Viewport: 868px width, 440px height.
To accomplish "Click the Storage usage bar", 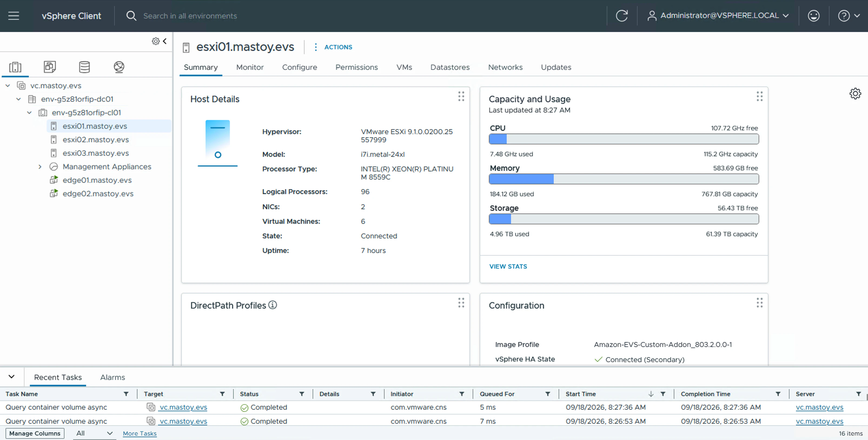I will pyautogui.click(x=624, y=219).
